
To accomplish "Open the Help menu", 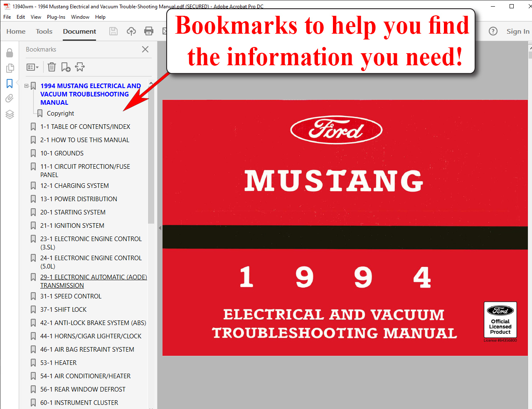I will click(x=100, y=17).
